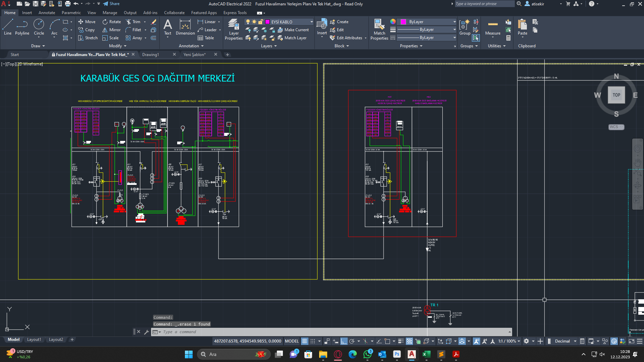Open the EYSİ KABLO layer dropdown
The image size is (644, 362).
[x=311, y=22]
